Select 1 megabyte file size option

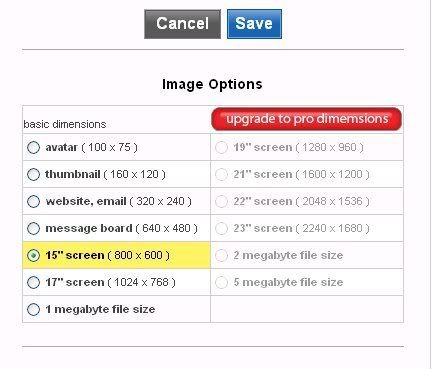[33, 309]
